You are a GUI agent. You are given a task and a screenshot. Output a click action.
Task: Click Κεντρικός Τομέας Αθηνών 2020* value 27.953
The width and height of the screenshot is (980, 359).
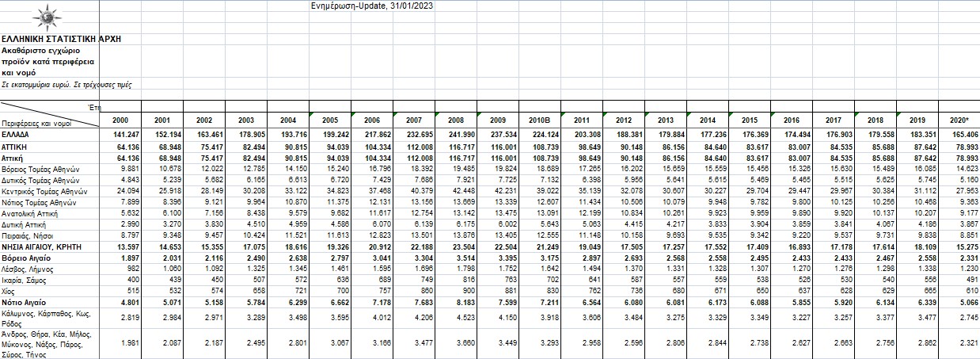[x=966, y=189]
